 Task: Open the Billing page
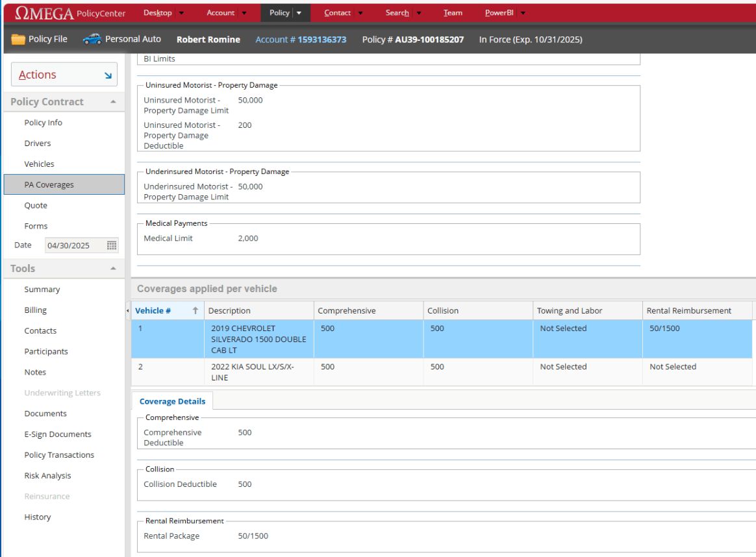pos(36,310)
